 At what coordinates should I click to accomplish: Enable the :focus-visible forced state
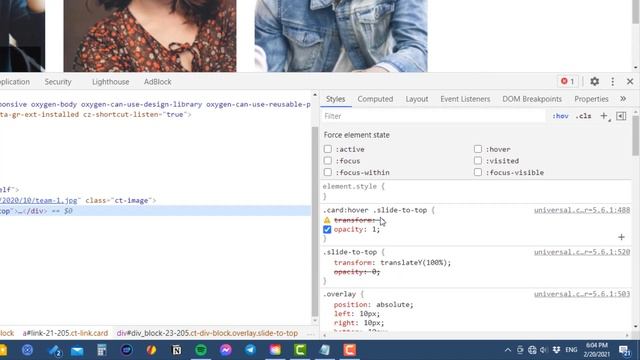(x=478, y=172)
